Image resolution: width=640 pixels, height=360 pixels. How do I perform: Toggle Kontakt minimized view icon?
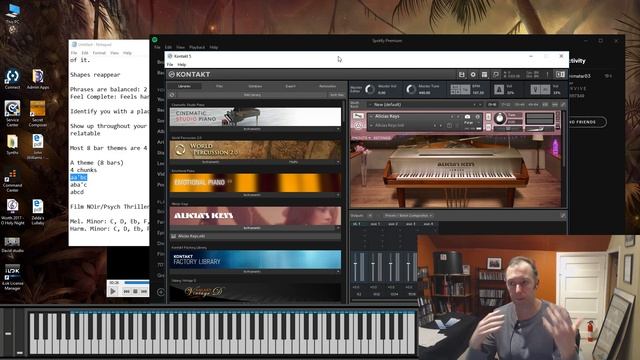click(496, 75)
